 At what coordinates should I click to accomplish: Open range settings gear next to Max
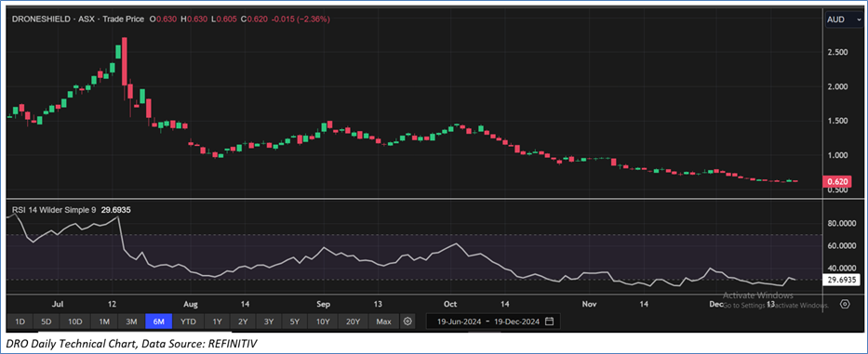pos(408,321)
